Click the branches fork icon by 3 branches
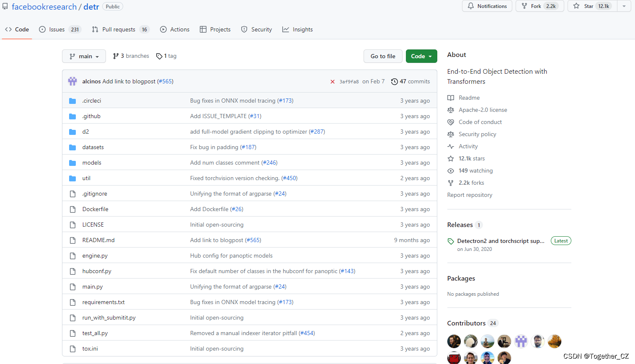Viewport: 635px width, 364px height. coord(116,56)
